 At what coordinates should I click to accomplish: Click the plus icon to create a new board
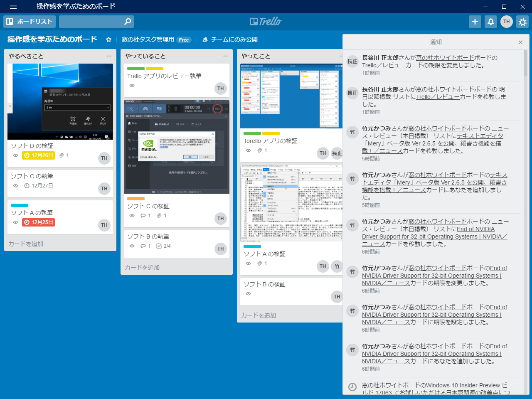(475, 21)
